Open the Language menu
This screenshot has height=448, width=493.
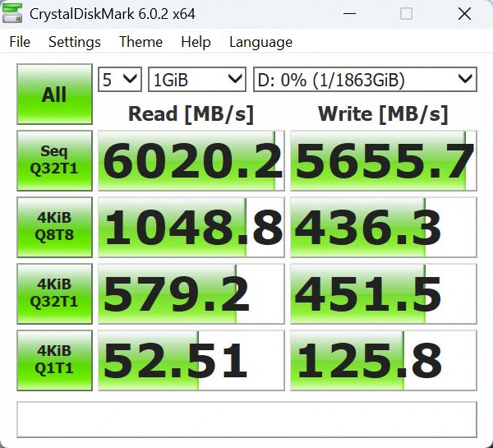[260, 42]
